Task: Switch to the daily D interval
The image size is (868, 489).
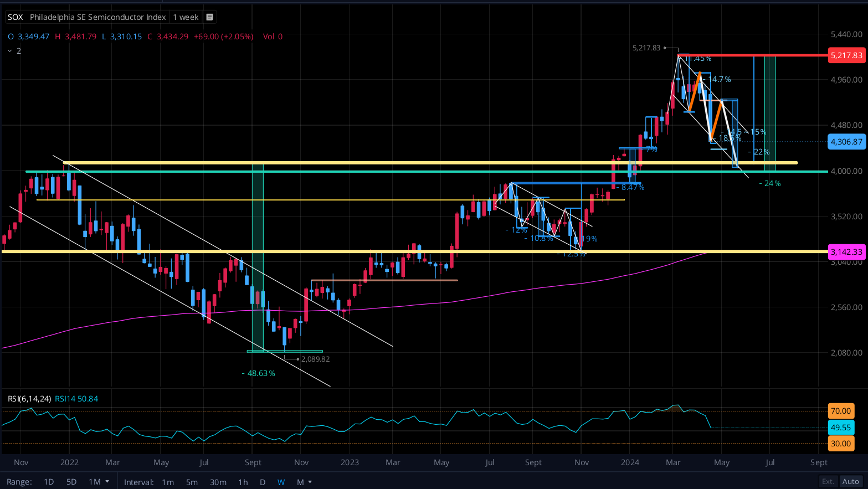Action: pyautogui.click(x=263, y=482)
